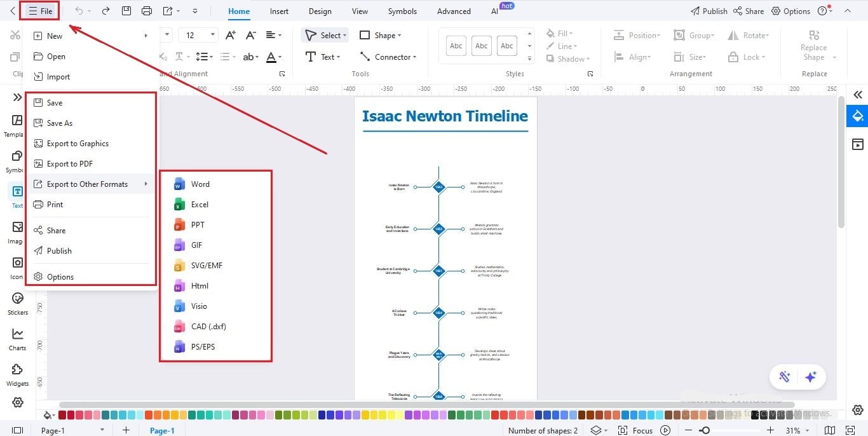Select Export to PDF

90,164
